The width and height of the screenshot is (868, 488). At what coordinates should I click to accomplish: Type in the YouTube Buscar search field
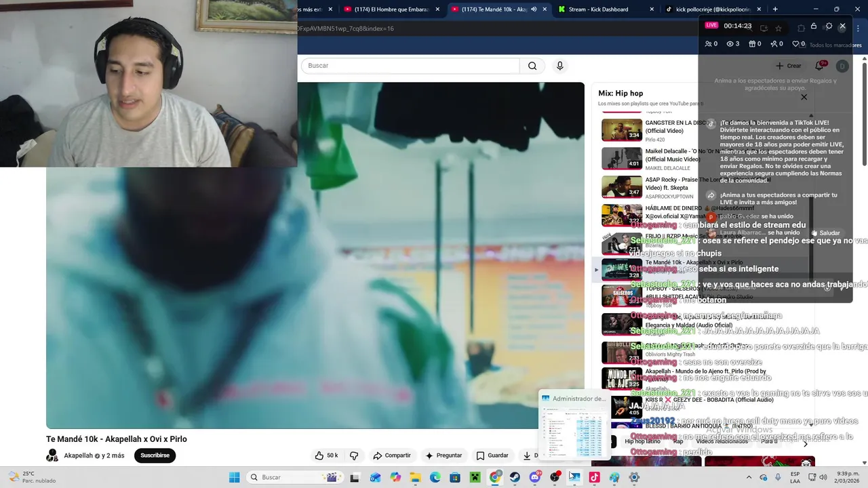410,66
